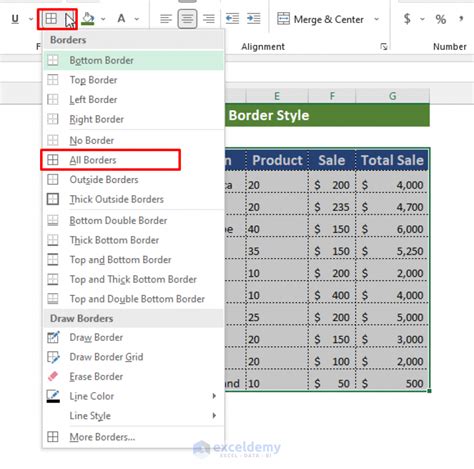
Task: Open Alignment settings dialog launcher
Action: pos(384,47)
